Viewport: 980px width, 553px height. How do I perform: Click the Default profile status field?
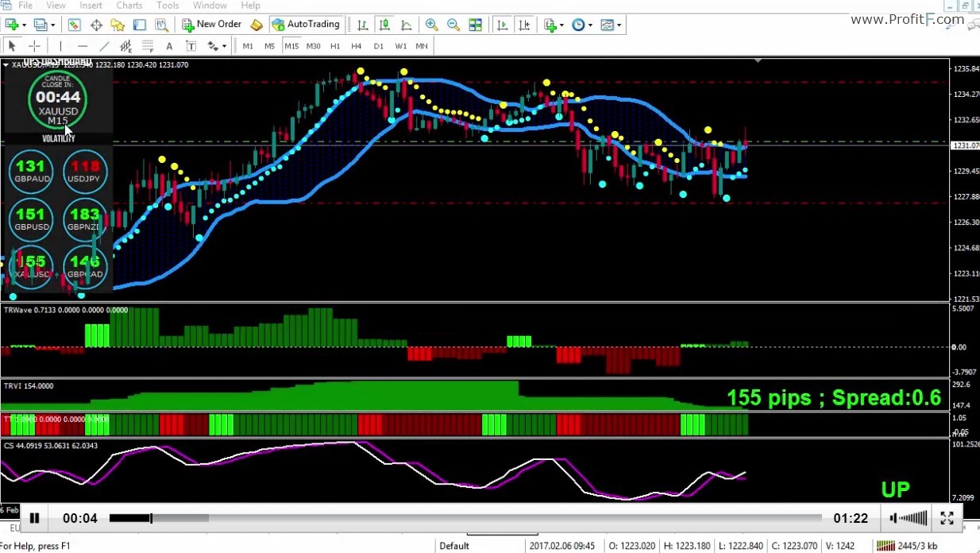pos(454,546)
